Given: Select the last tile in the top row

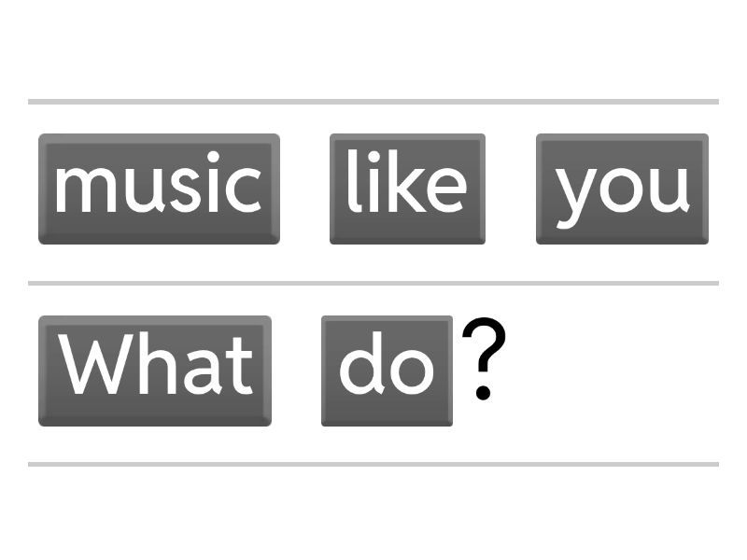Looking at the screenshot, I should (x=622, y=189).
